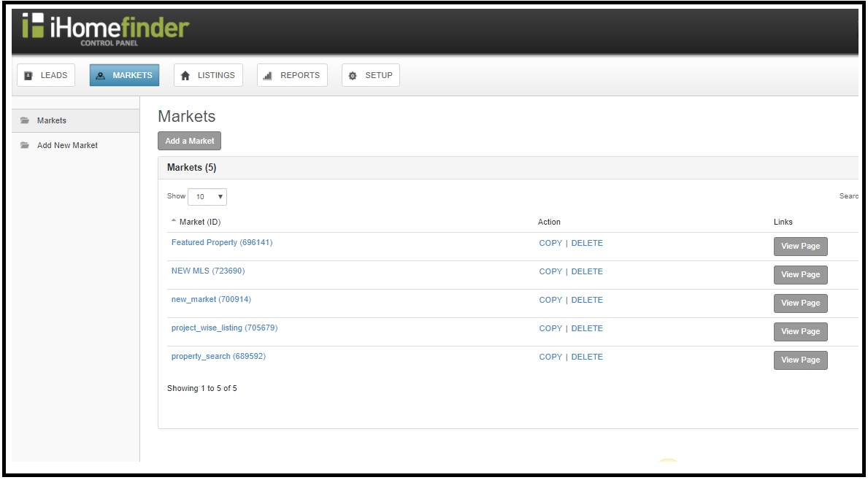
Task: Sort using the Market (ID) column arrow
Action: (173, 219)
